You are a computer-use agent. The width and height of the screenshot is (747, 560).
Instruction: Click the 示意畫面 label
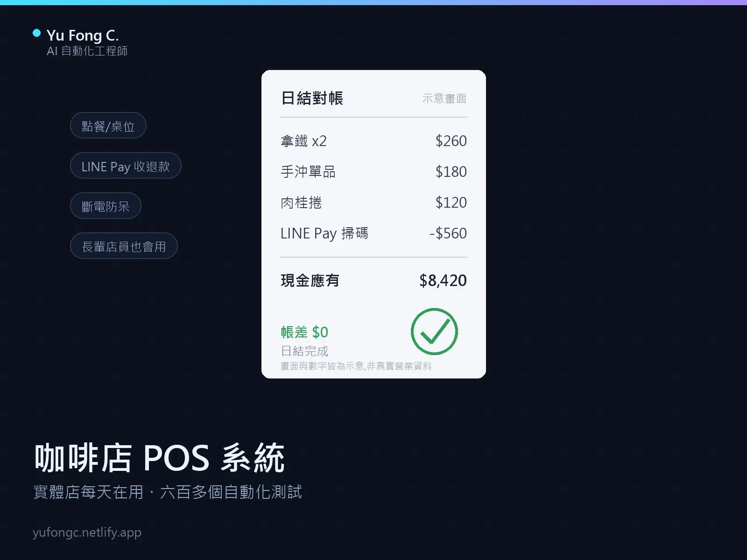point(444,98)
